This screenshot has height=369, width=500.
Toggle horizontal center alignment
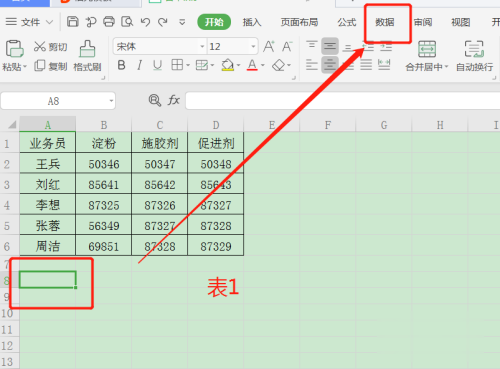330,65
